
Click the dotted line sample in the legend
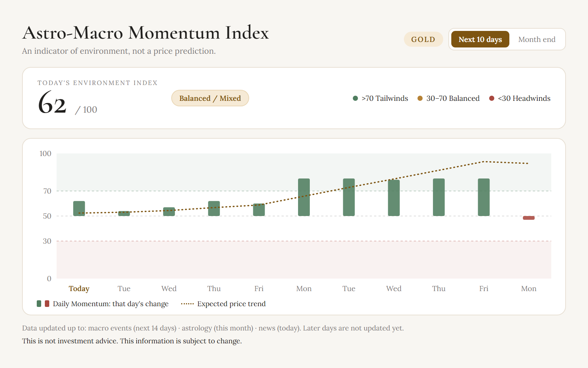(x=187, y=304)
